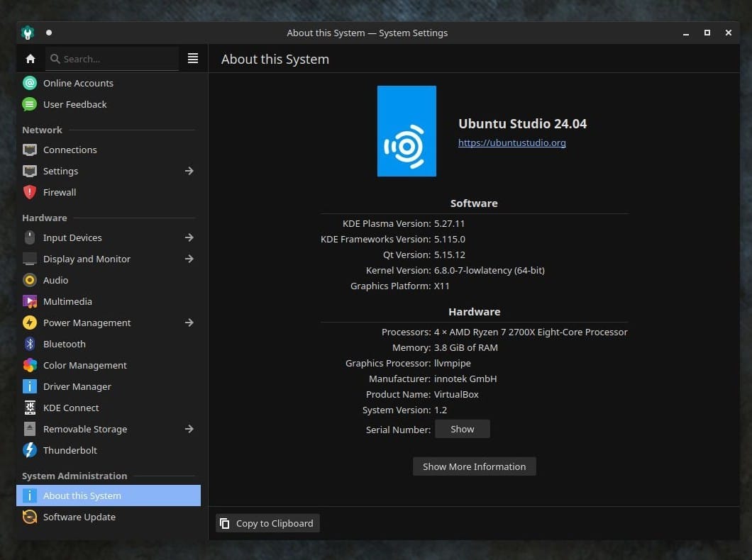752x560 pixels.
Task: Select the Color Management icon
Action: (29, 365)
